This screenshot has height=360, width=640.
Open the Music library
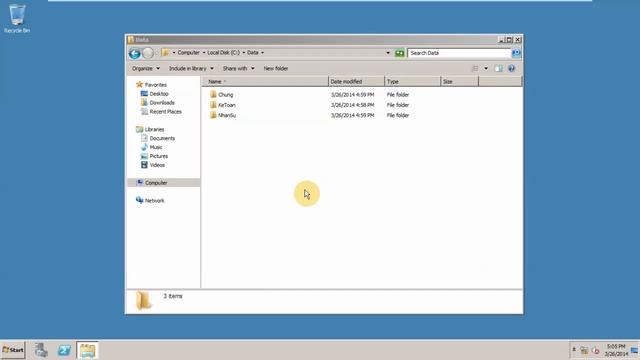(156, 147)
